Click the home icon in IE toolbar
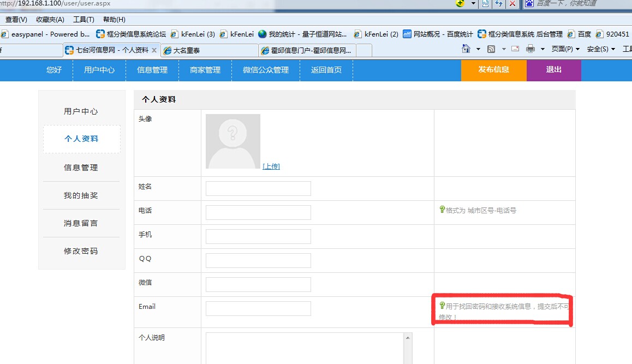Screen dimensions: 632x364 466,49
